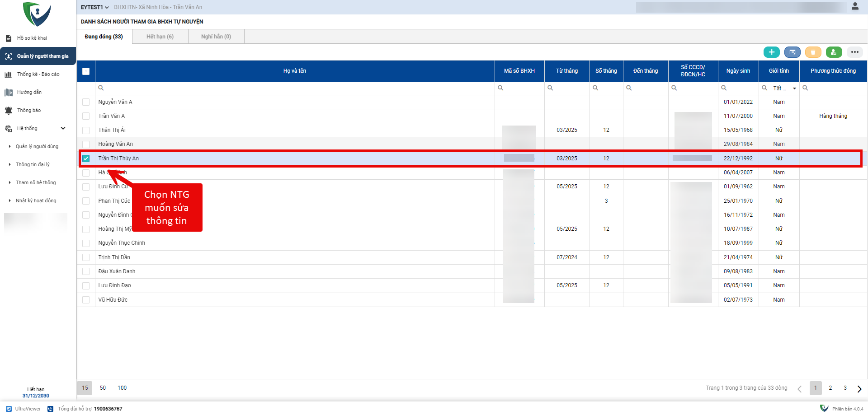Image resolution: width=868 pixels, height=415 pixels.
Task: Open Quản lý người dùng in sidebar
Action: [x=37, y=146]
